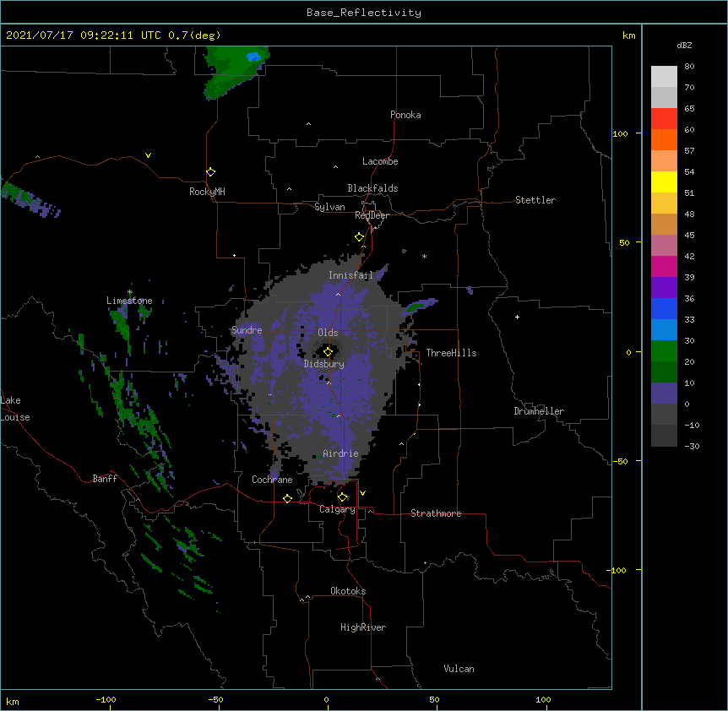The width and height of the screenshot is (728, 711).
Task: Click the Stettler city label
Action: pos(535,200)
